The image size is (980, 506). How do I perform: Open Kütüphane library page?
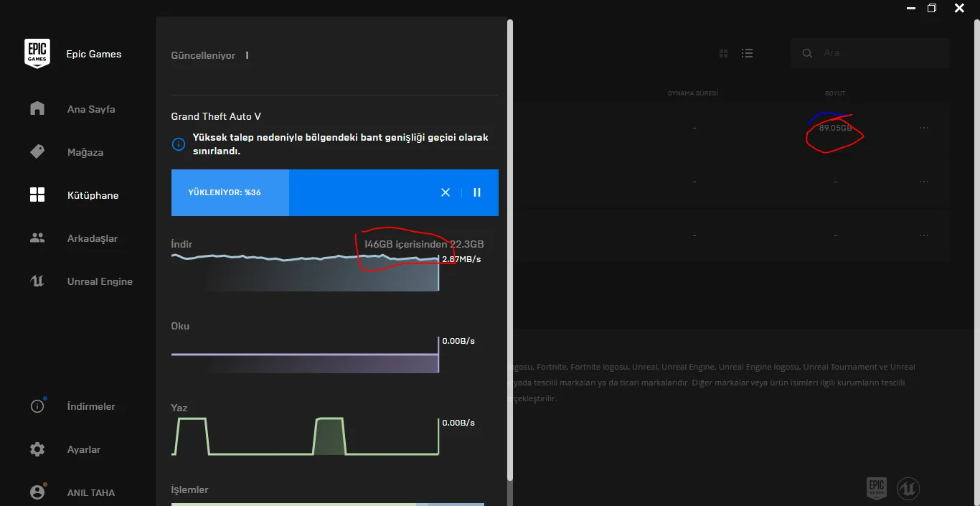pyautogui.click(x=93, y=195)
